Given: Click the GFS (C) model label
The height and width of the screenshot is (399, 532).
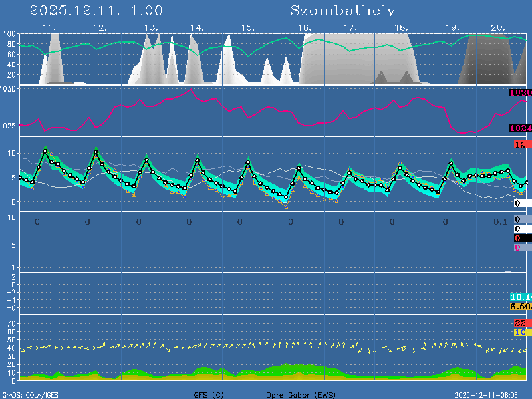Looking at the screenshot, I should pyautogui.click(x=209, y=395).
